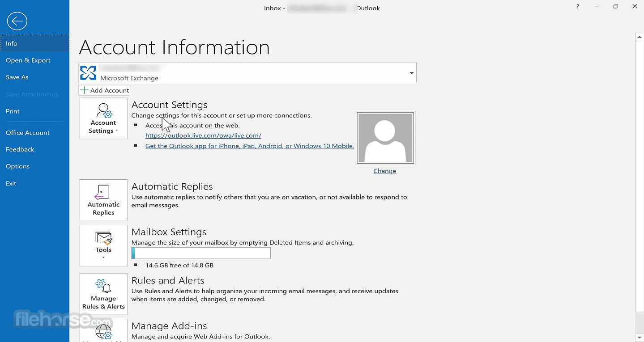Open the Open & Export page

(34, 60)
